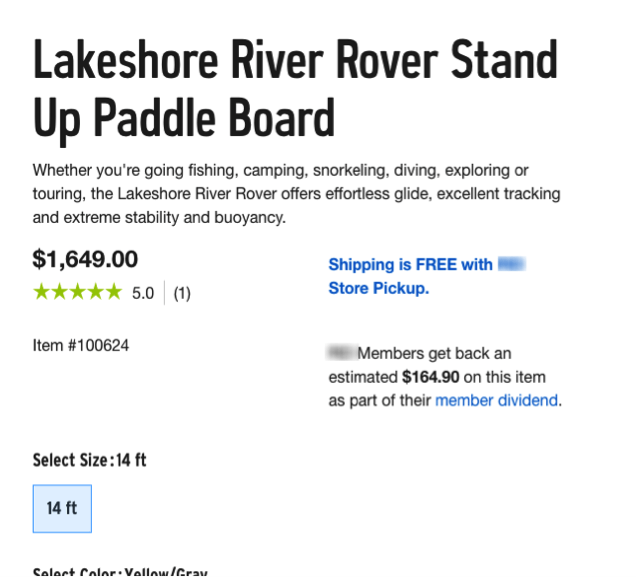Screen dimensions: 637x577
Task: Click the product description paragraph
Action: point(297,194)
